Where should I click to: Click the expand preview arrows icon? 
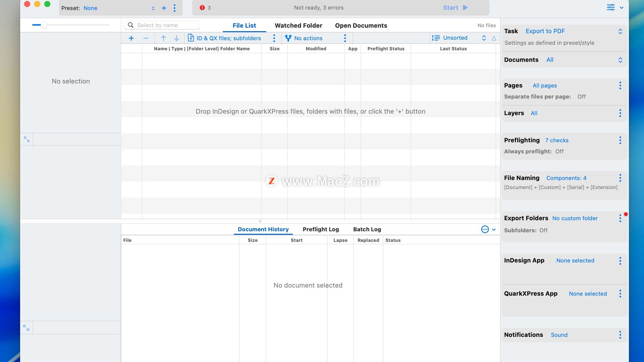click(26, 139)
